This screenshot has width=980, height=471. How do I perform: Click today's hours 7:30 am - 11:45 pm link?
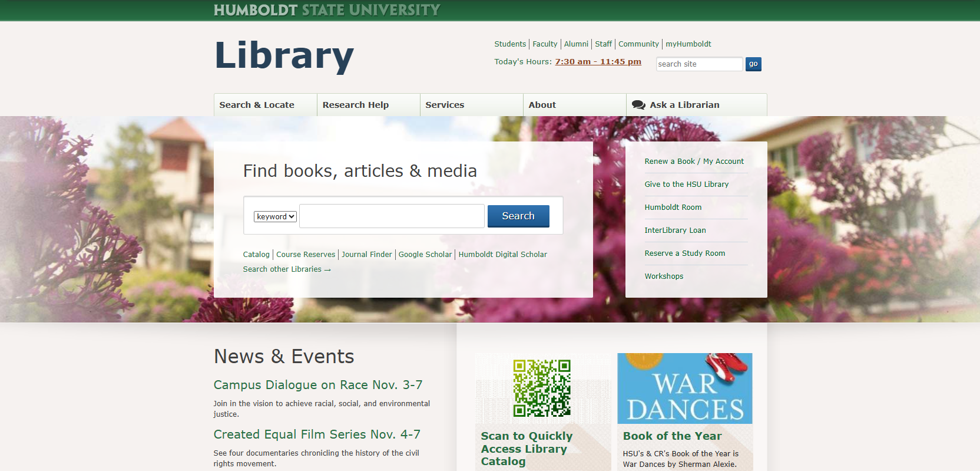598,61
